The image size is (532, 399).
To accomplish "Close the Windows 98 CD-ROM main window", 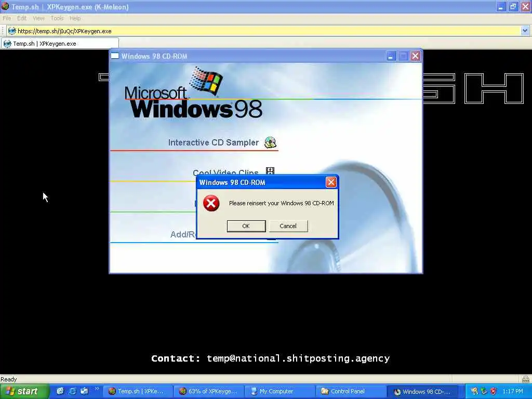I will point(415,56).
